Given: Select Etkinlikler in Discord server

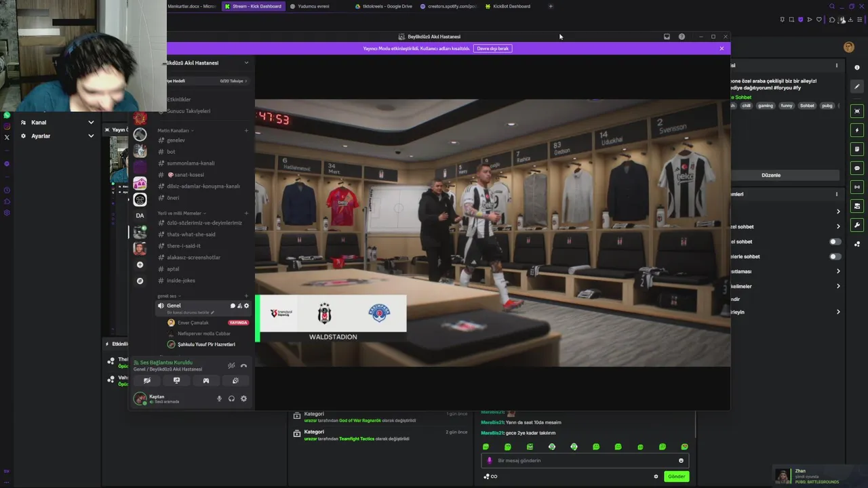Looking at the screenshot, I should [x=179, y=100].
